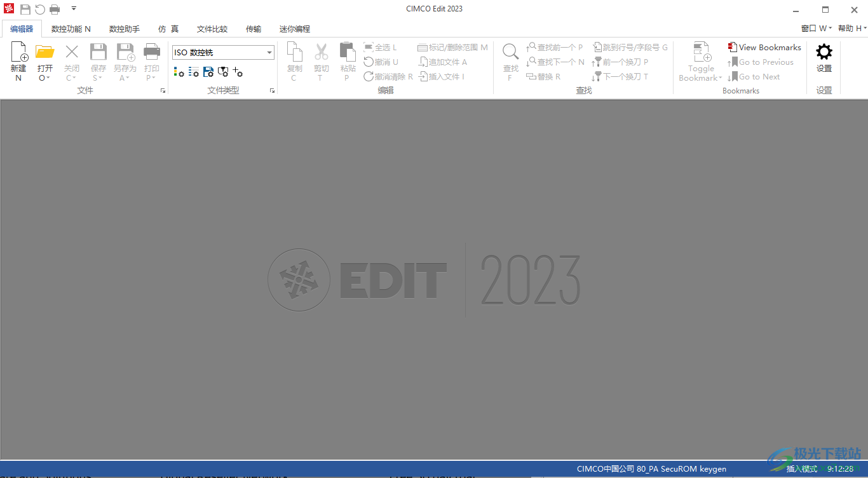The height and width of the screenshot is (478, 868).
Task: Open the ISO 数控铣 file type dropdown
Action: pyautogui.click(x=269, y=53)
